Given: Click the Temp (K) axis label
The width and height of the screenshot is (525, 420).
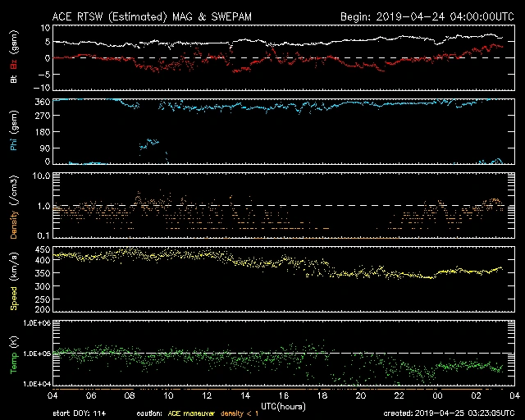Looking at the screenshot, I should (13, 353).
